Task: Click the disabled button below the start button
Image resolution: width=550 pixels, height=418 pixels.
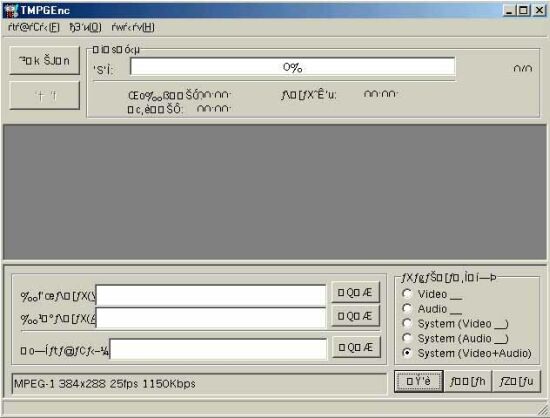Action: tap(45, 95)
